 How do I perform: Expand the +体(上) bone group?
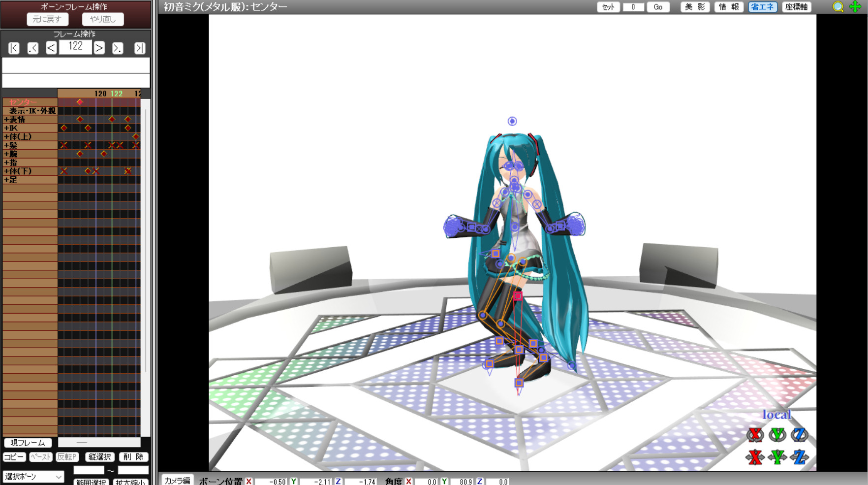click(18, 137)
